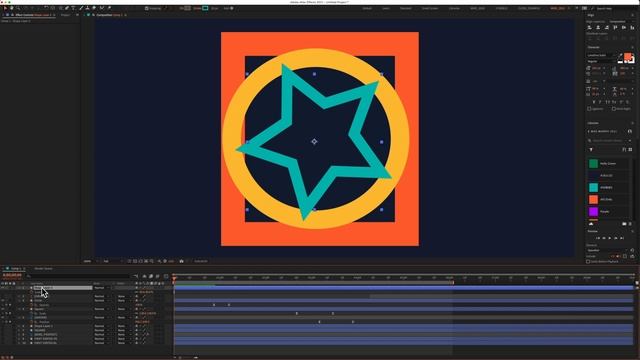Click the Add button next to Stroke
This screenshot has height=360, width=640.
pyautogui.click(x=232, y=8)
